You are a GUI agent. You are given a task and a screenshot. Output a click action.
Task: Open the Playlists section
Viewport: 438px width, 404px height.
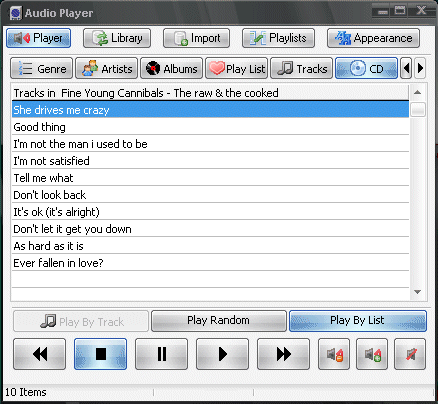coord(278,38)
